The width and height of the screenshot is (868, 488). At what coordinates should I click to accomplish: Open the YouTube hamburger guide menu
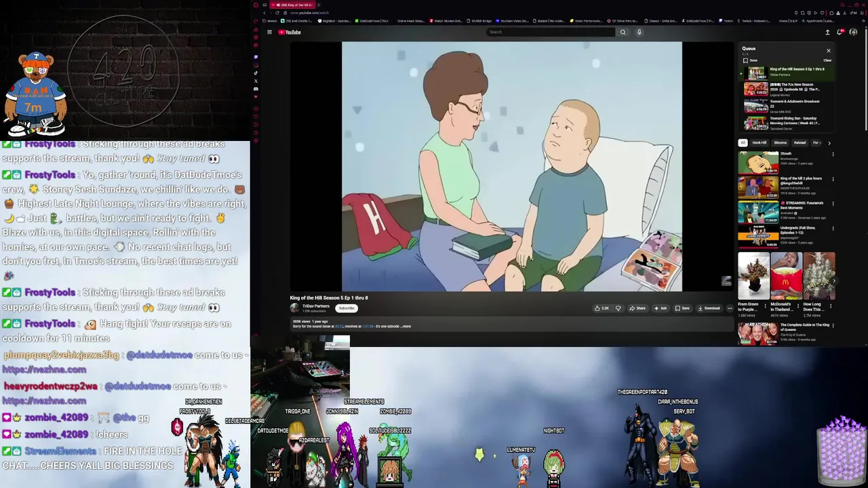point(269,32)
